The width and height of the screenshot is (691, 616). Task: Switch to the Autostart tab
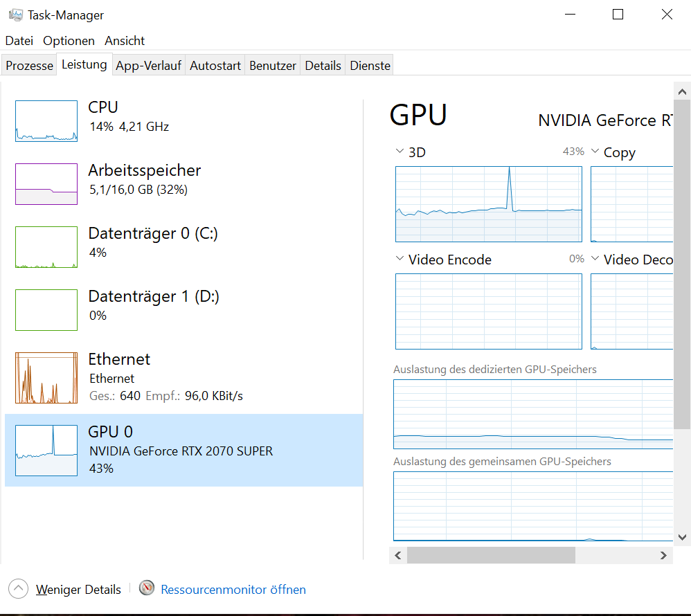(x=215, y=66)
